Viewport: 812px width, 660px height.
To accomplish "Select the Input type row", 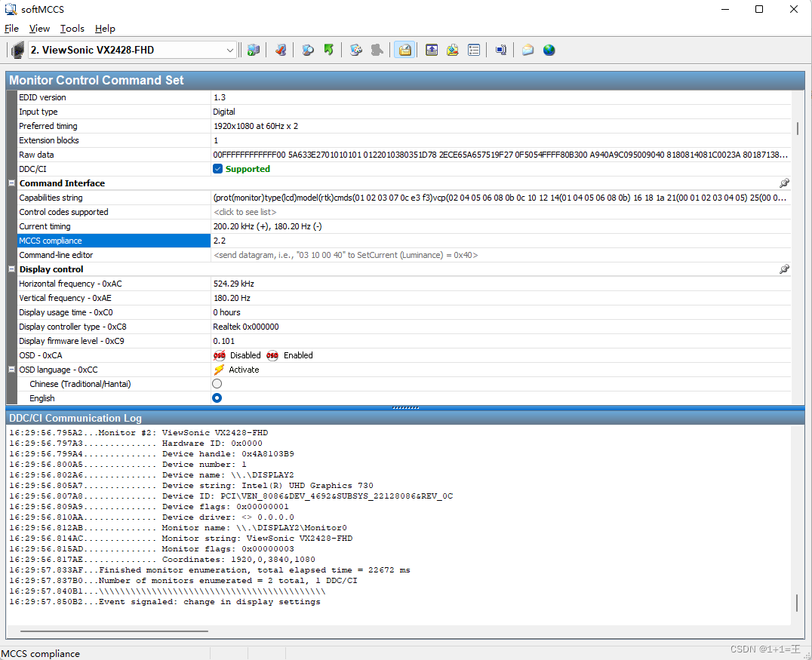I will click(404, 112).
